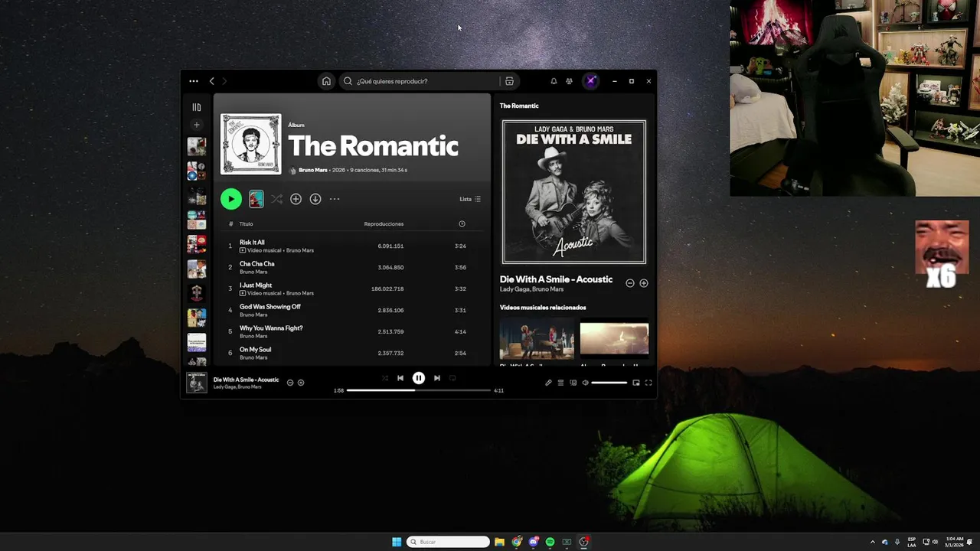Select the track "I Just Might"
980x551 pixels.
pos(256,285)
